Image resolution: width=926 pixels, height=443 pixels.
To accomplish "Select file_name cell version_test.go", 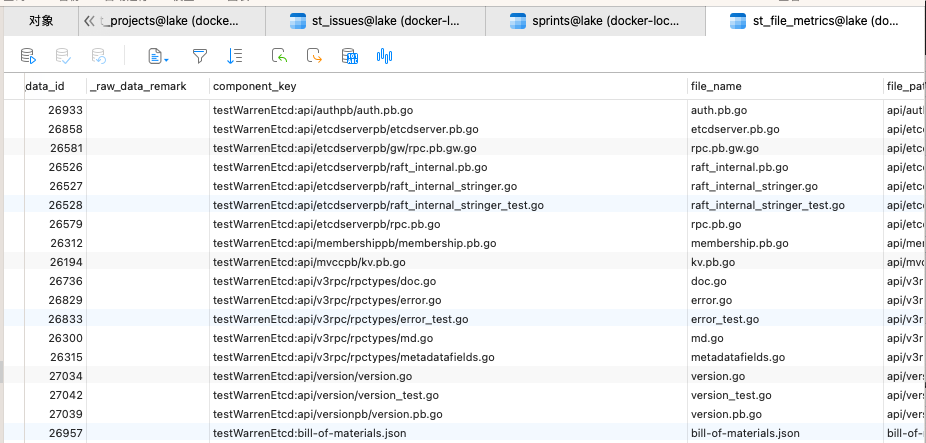I will (x=785, y=395).
